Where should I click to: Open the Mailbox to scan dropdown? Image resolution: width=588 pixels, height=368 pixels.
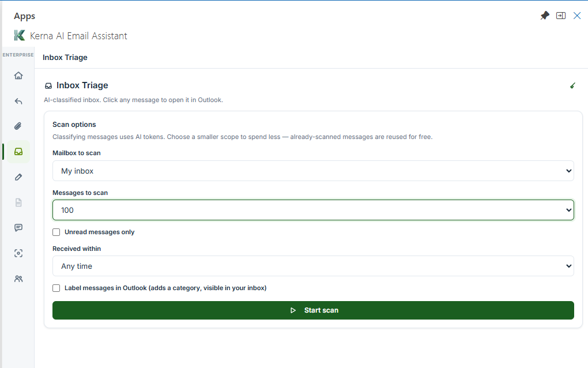coord(313,171)
